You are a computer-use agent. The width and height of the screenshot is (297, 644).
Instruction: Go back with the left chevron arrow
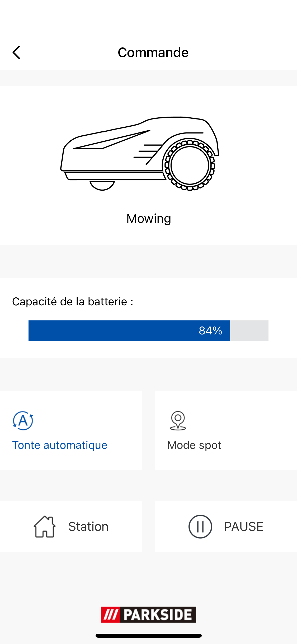16,52
